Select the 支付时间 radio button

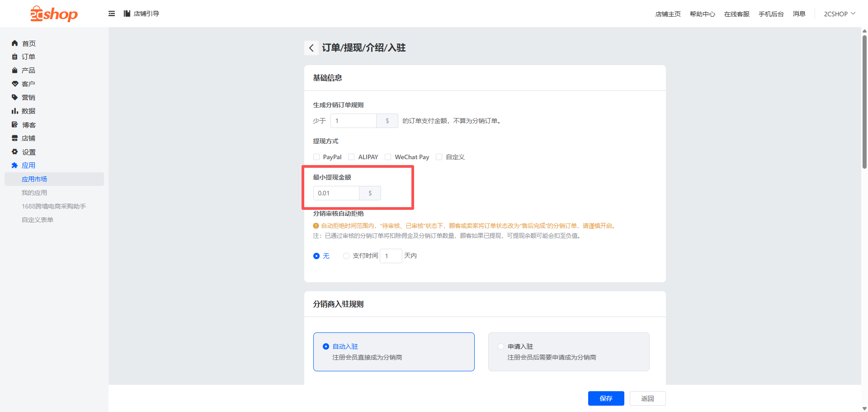[x=346, y=256]
